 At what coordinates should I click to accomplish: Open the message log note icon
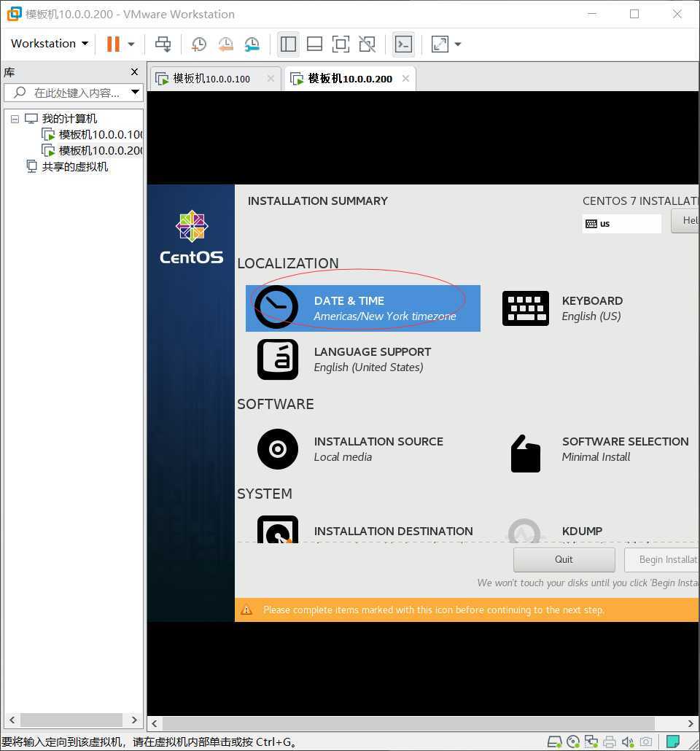[x=673, y=742]
